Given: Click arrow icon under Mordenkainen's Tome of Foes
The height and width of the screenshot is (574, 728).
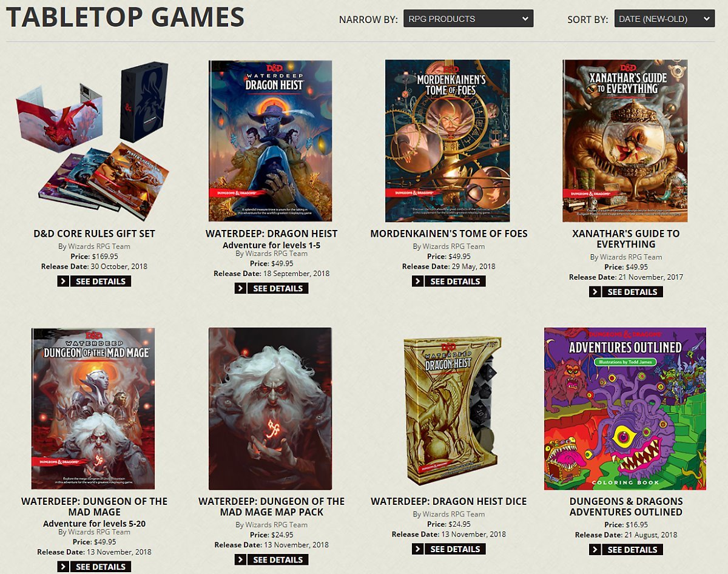Looking at the screenshot, I should [x=417, y=282].
